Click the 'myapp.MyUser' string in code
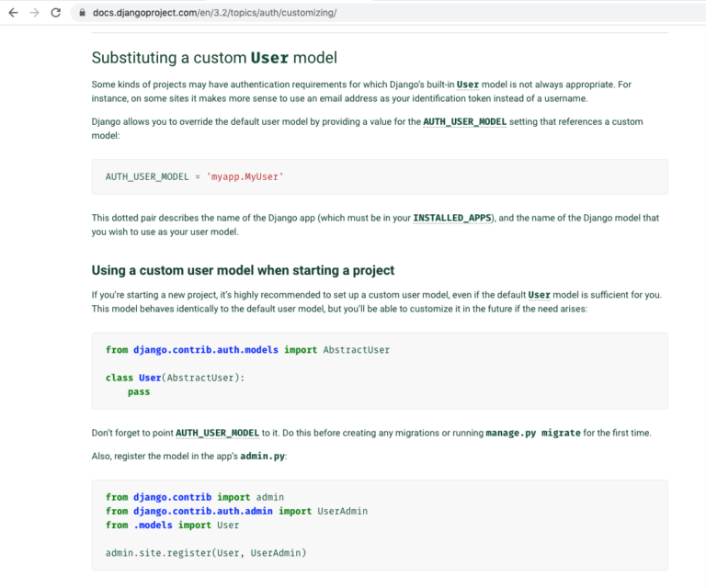 coord(245,176)
